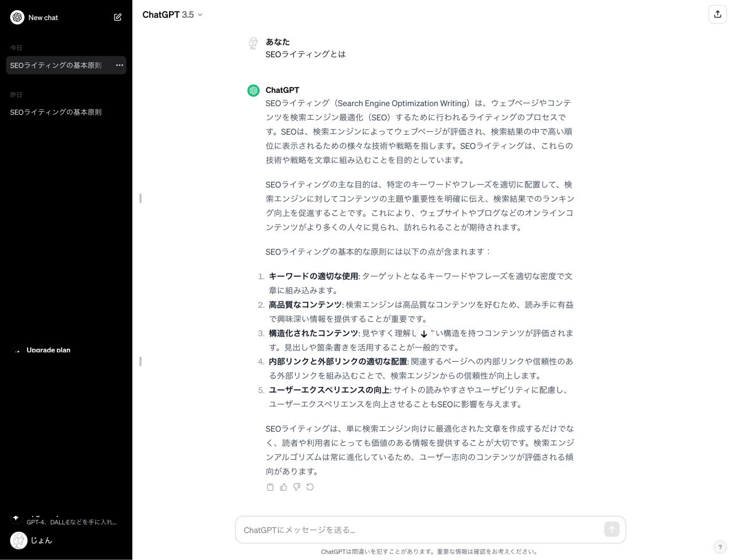Screen dimensions: 733x560
Task: Click the 昨日 section label
Action: click(16, 95)
